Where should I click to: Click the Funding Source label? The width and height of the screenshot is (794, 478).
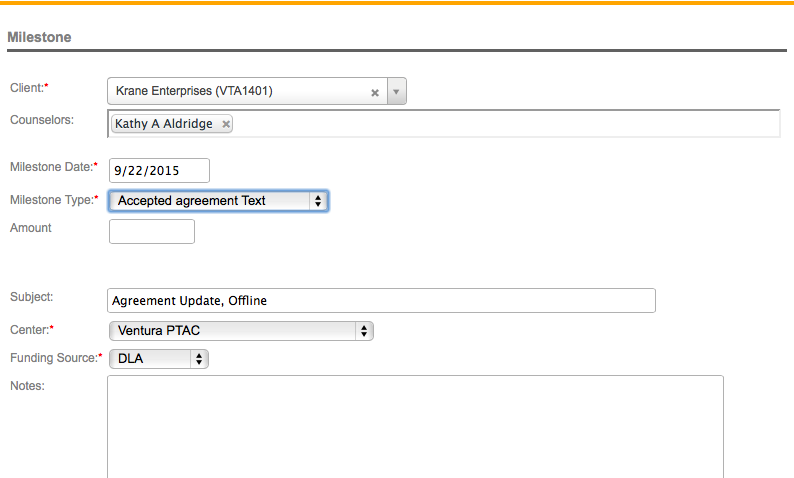point(53,357)
